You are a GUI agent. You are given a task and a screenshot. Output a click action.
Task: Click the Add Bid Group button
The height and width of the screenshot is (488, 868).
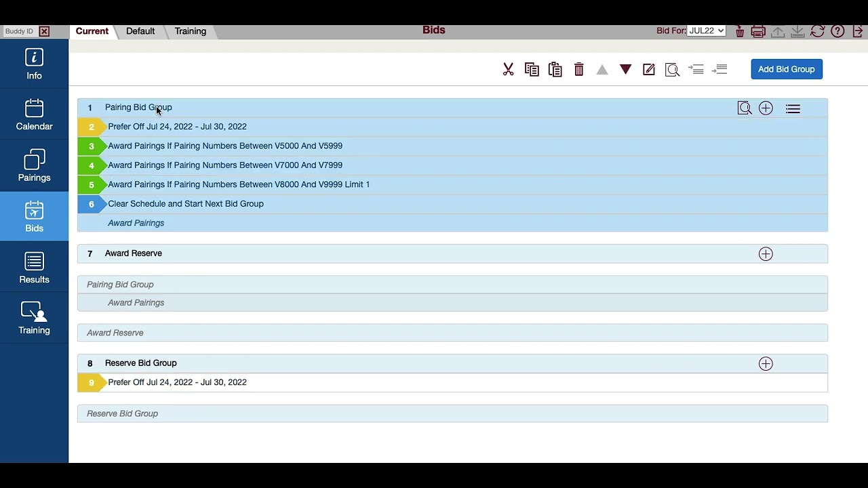click(787, 69)
